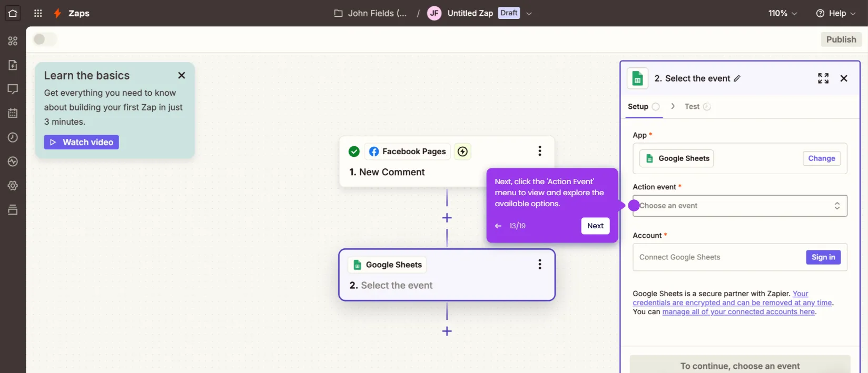Open the Zapier home icon
Viewport: 868px width, 373px height.
coord(13,13)
